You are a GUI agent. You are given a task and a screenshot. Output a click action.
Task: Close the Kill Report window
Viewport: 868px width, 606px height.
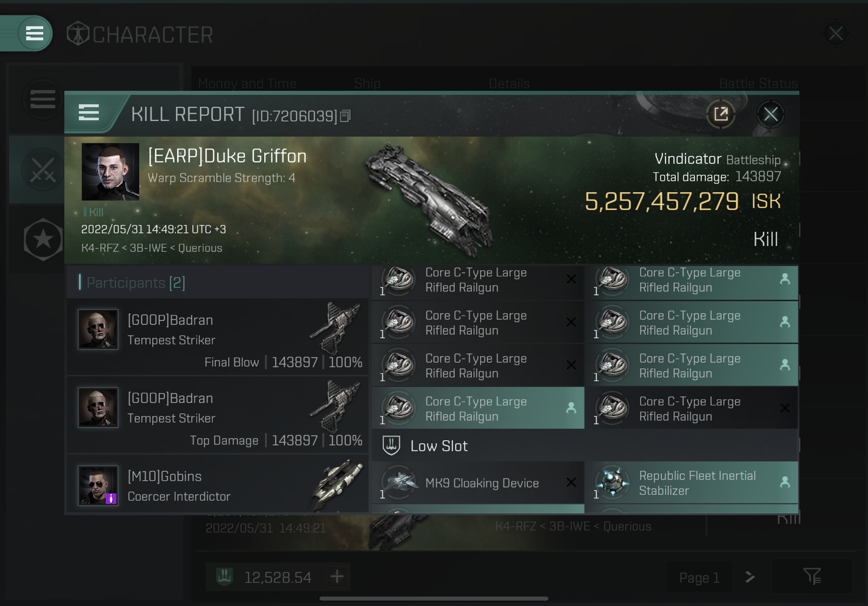(771, 114)
